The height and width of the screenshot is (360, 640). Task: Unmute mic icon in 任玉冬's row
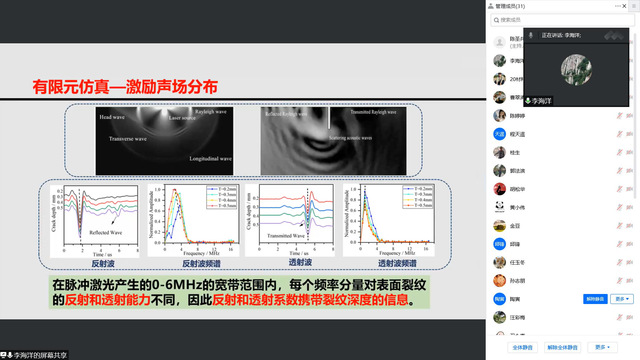coord(620,262)
